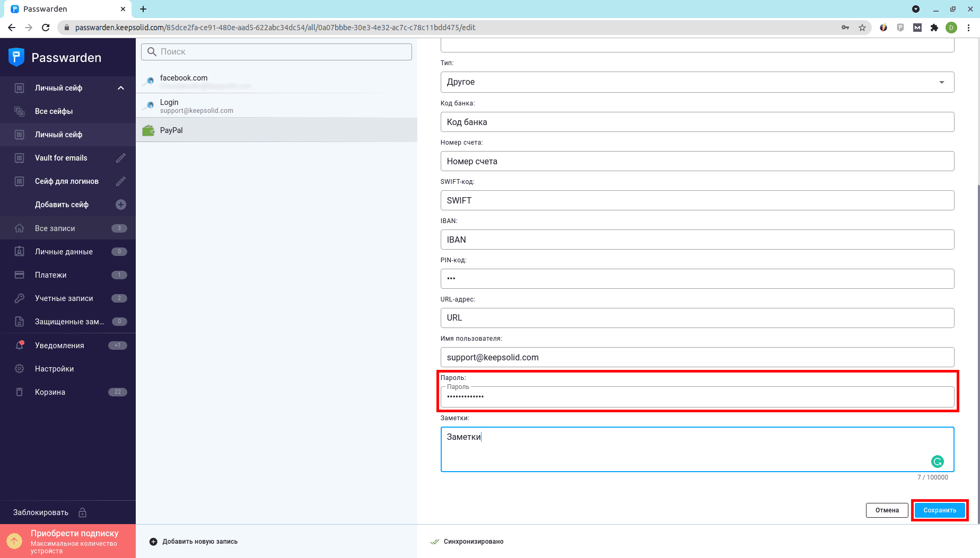Click the pencil icon next to Vault for emails
Viewport: 980px width, 558px height.
pyautogui.click(x=121, y=158)
